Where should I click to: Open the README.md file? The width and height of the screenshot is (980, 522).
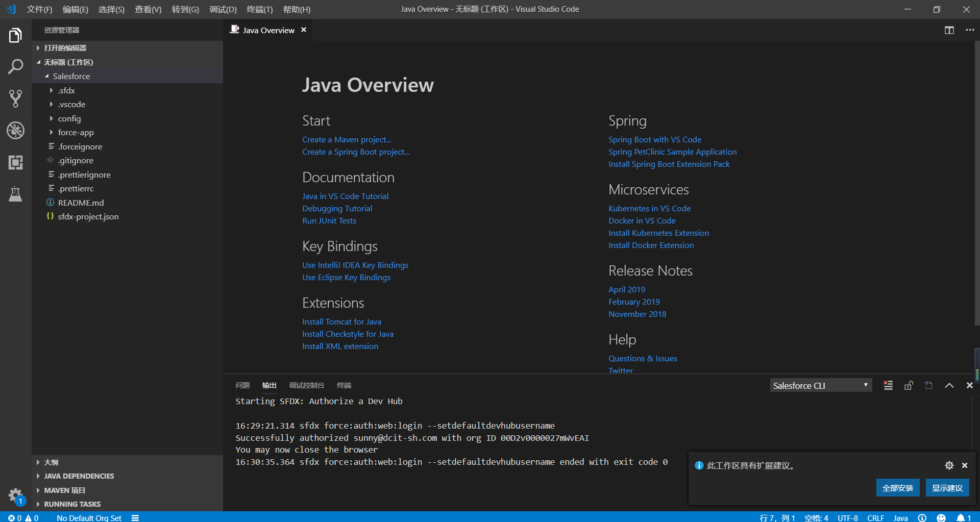[127, 203]
